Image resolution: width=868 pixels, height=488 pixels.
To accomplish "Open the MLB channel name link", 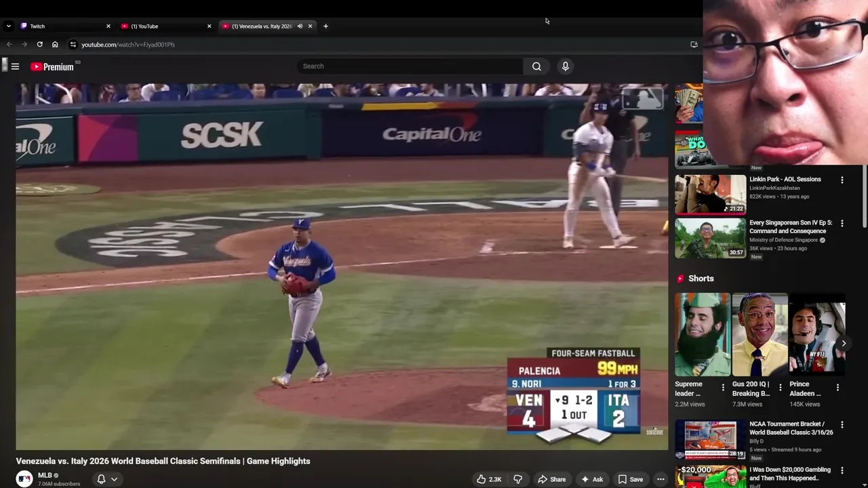I will (x=45, y=476).
